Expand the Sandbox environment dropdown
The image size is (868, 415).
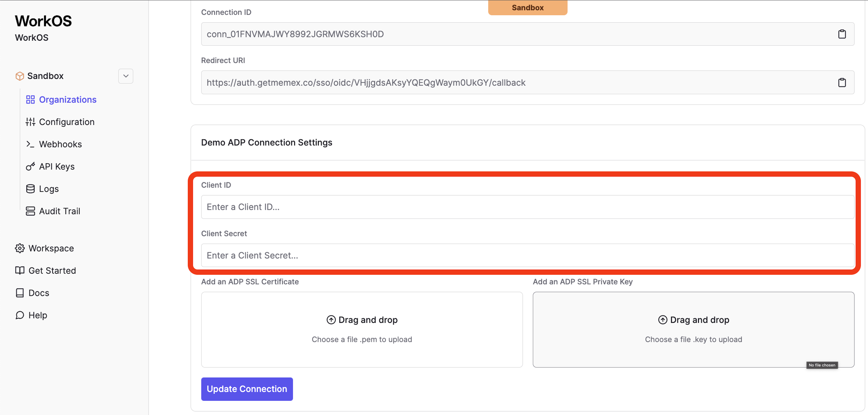coord(126,76)
